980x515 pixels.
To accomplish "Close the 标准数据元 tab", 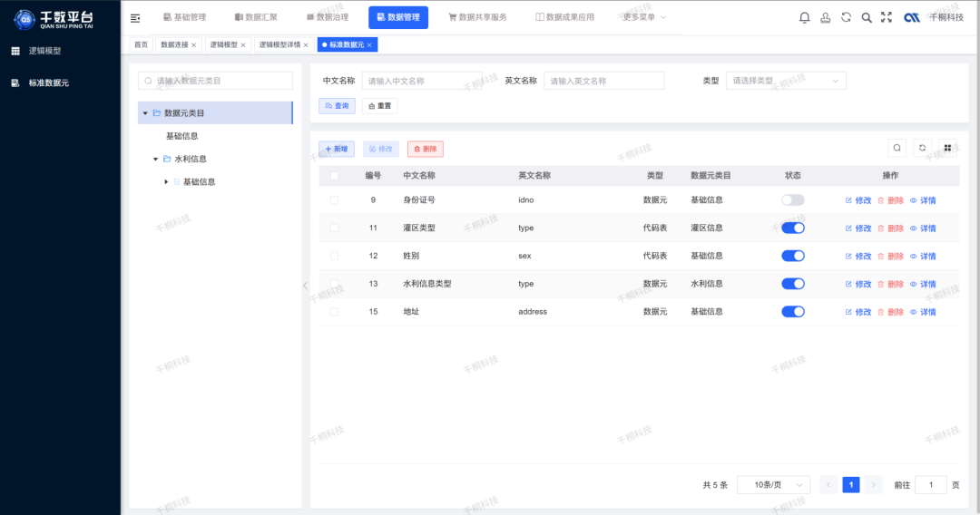I will (369, 45).
